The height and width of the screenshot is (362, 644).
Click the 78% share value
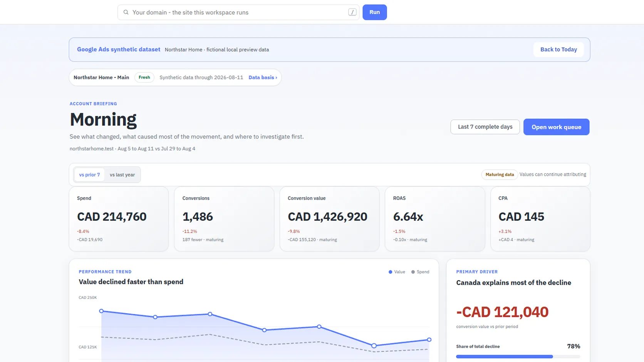[574, 346]
